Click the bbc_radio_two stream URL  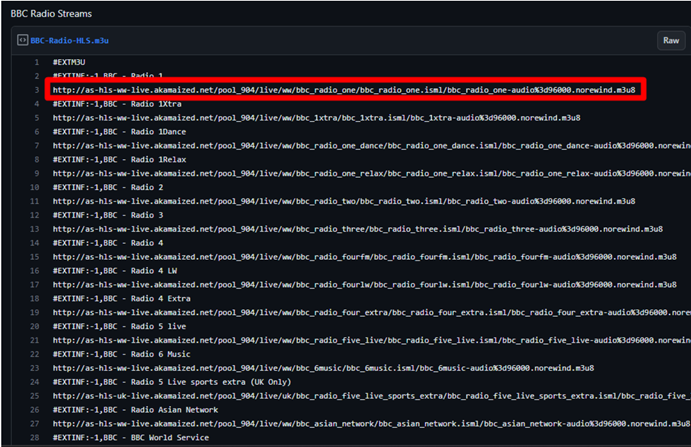(344, 201)
